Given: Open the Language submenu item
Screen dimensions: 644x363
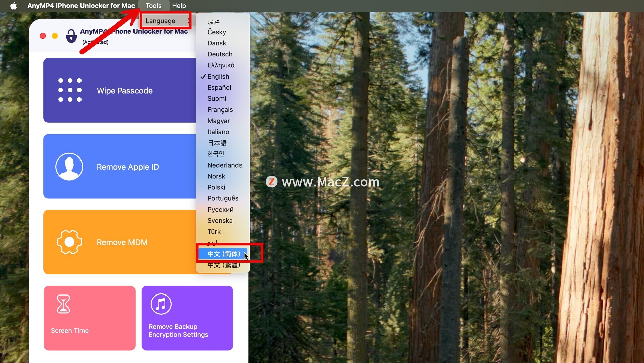Looking at the screenshot, I should [166, 21].
